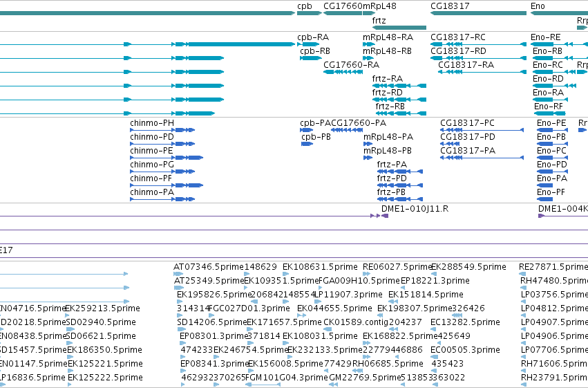The height and width of the screenshot is (388, 588).
Task: Click EST EC13282.5prime
Action: coord(465,323)
